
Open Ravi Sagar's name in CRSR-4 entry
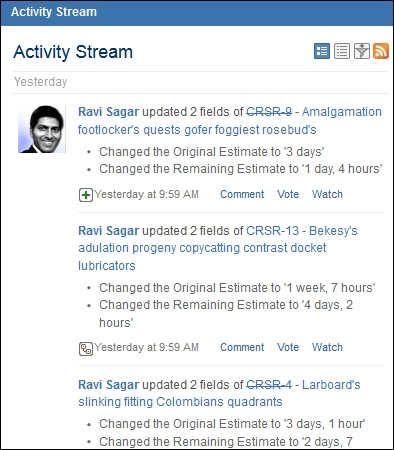108,385
